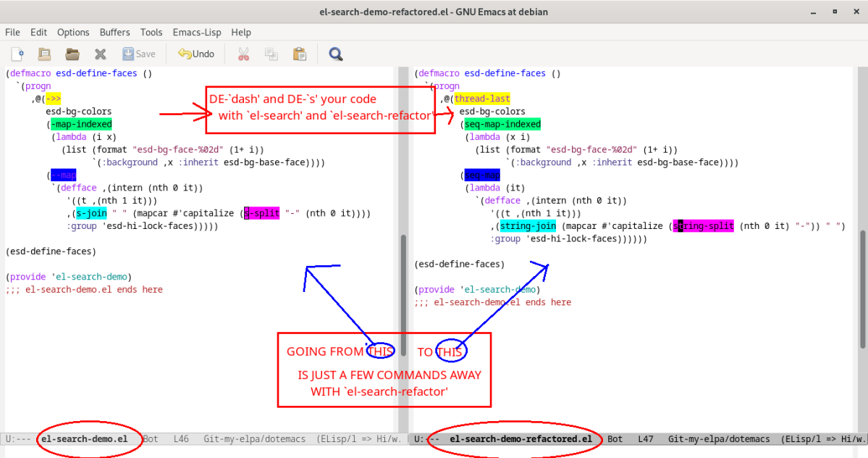Image resolution: width=868 pixels, height=458 pixels.
Task: Click Git-my-elpa/dotemacs in the right mode line
Action: (719, 438)
